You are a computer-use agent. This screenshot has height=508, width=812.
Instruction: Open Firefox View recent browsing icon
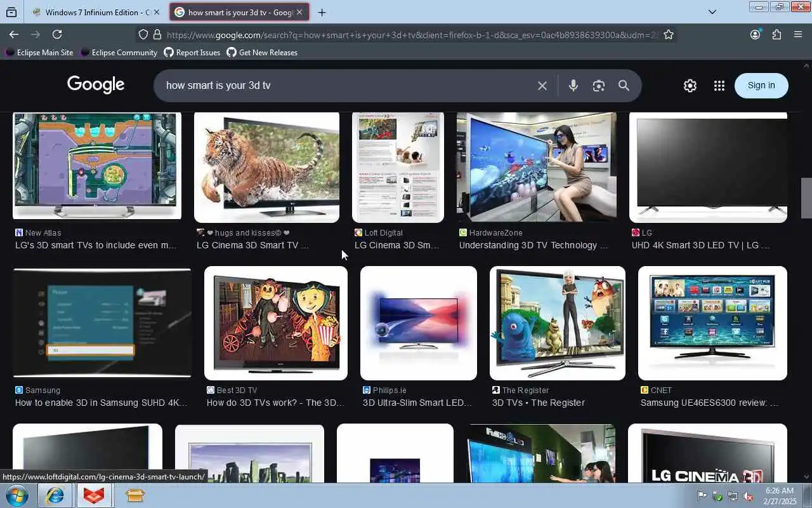11,12
